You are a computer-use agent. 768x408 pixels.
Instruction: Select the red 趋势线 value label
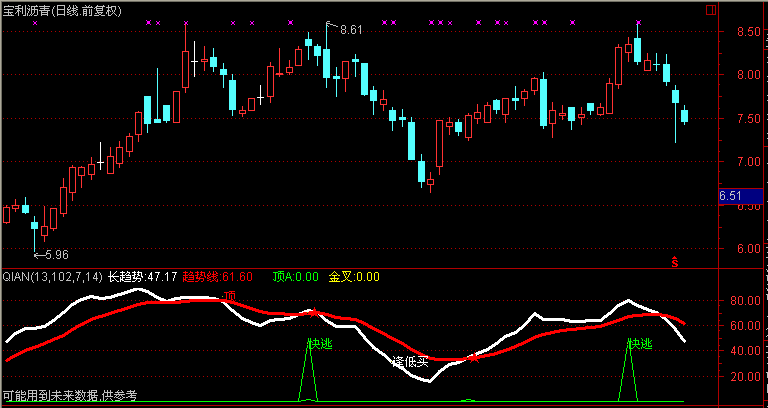pos(217,277)
